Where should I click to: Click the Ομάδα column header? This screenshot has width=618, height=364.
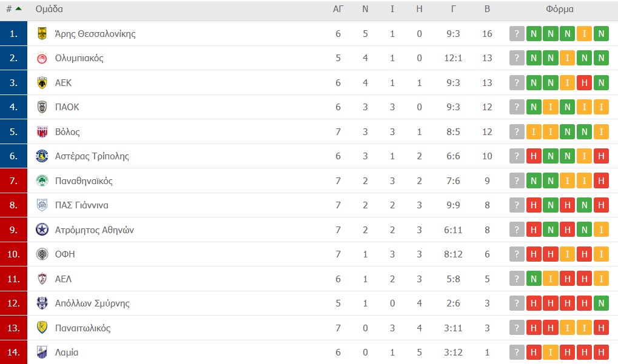pos(49,9)
